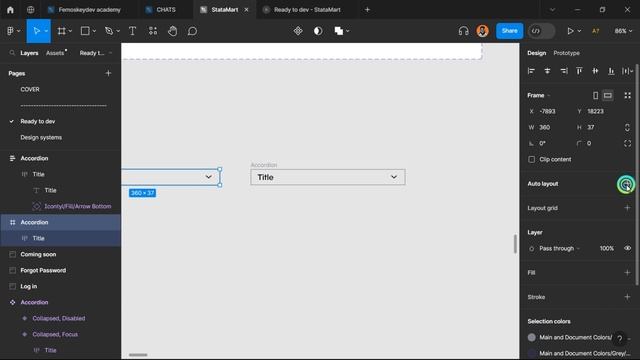The width and height of the screenshot is (640, 360).
Task: Align left in Design panel
Action: 531,71
